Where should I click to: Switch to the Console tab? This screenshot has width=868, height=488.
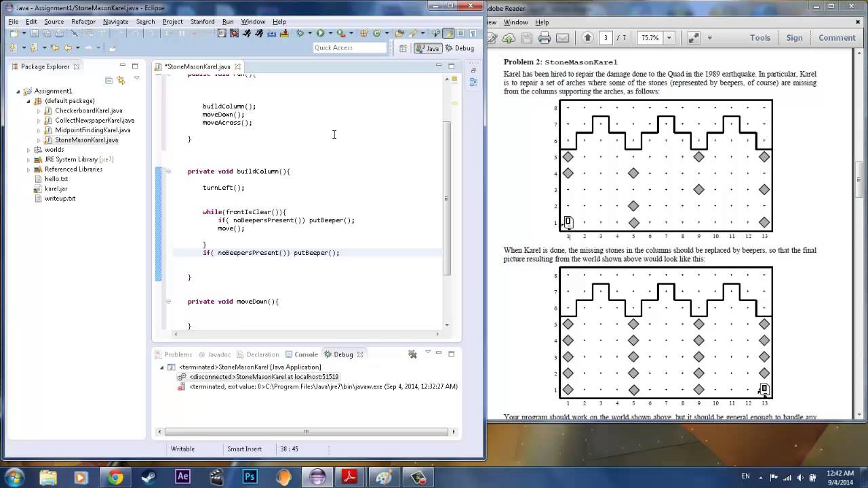[x=302, y=354]
